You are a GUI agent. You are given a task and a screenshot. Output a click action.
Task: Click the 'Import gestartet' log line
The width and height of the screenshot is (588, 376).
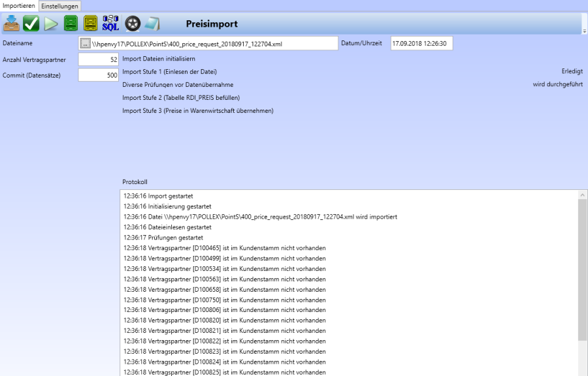(158, 196)
